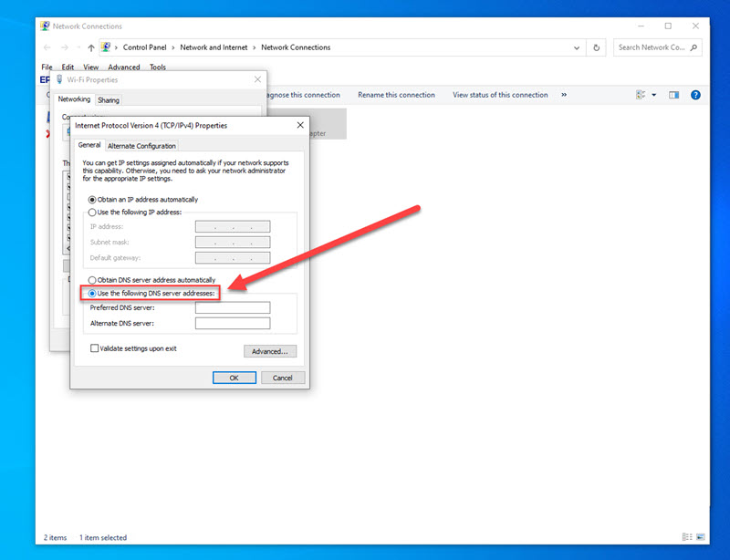Image resolution: width=730 pixels, height=560 pixels.
Task: Click the '1 item selected' status text
Action: (x=103, y=538)
